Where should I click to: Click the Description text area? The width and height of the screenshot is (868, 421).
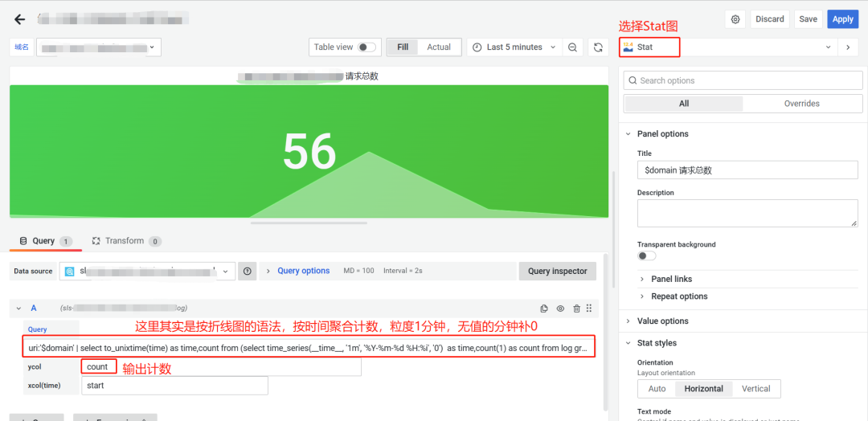click(x=747, y=213)
